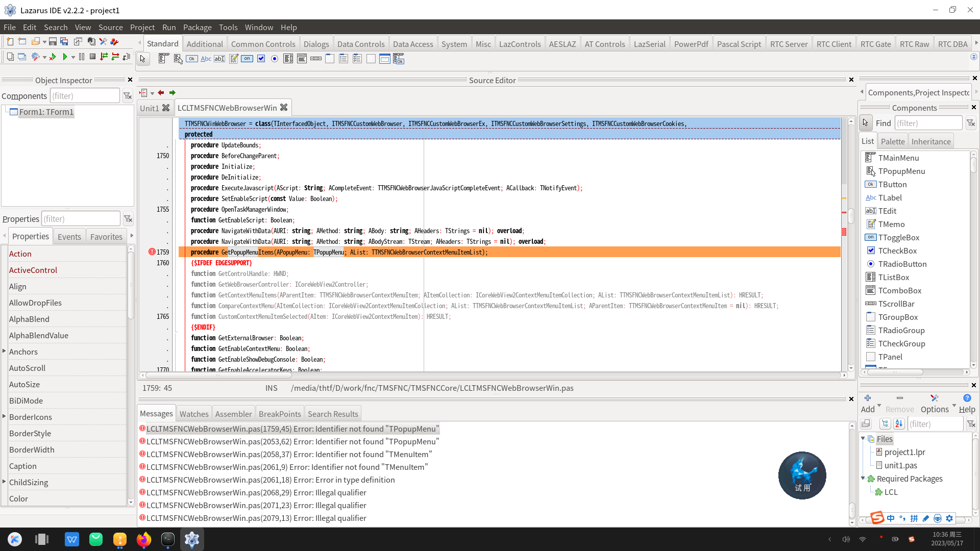Select TFrame icon in component palette

point(385,59)
